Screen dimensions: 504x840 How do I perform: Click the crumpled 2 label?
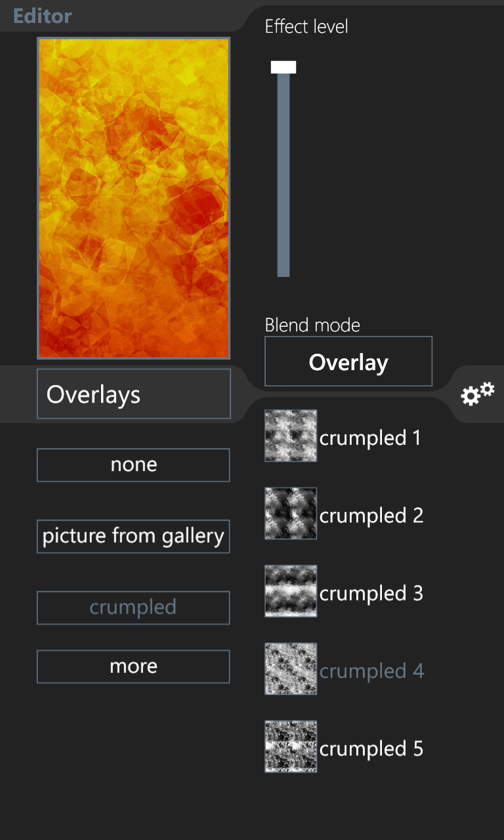tap(371, 516)
